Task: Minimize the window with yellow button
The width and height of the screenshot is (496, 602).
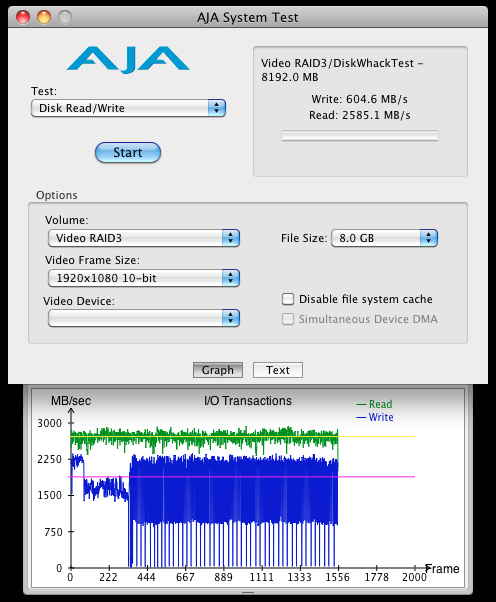Action: pyautogui.click(x=44, y=17)
